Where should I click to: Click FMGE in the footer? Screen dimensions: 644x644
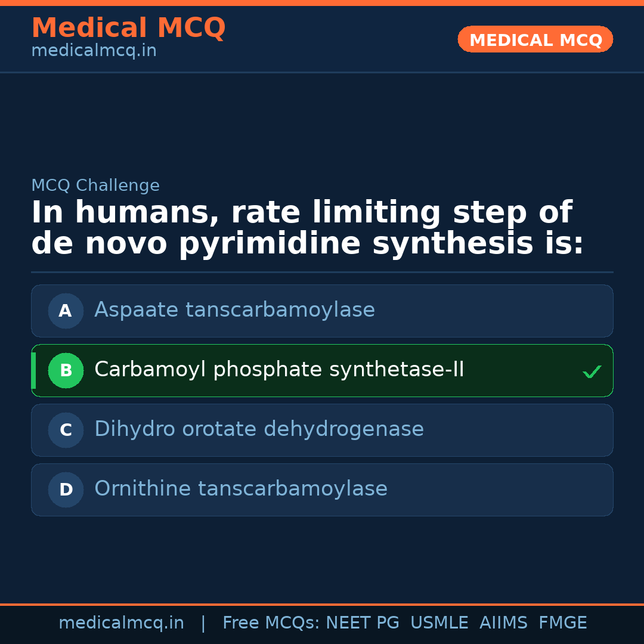tap(562, 623)
